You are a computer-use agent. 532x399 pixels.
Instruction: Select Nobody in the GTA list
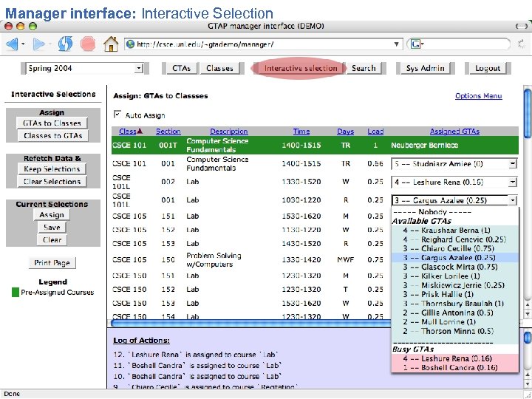454,212
